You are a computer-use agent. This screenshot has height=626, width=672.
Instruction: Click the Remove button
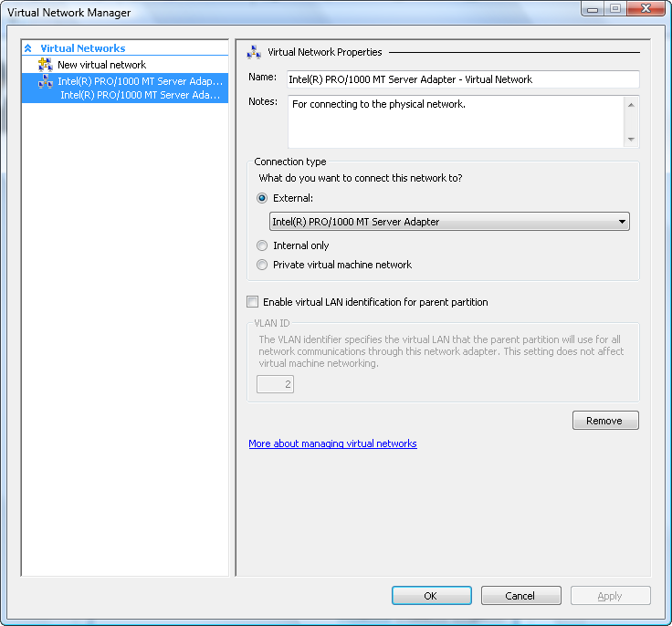(605, 421)
